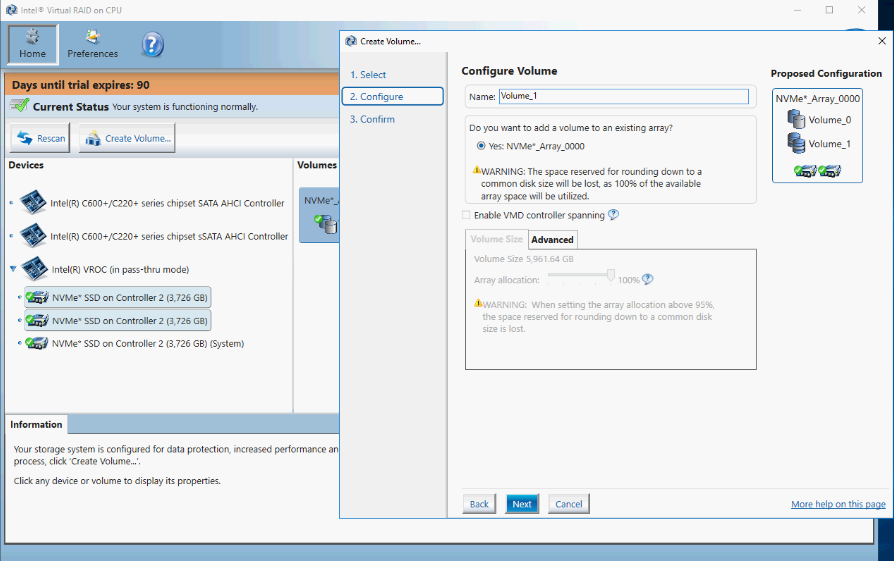Click 'Days until trial expires: 90' banner
This screenshot has height=561, width=894.
tap(172, 85)
